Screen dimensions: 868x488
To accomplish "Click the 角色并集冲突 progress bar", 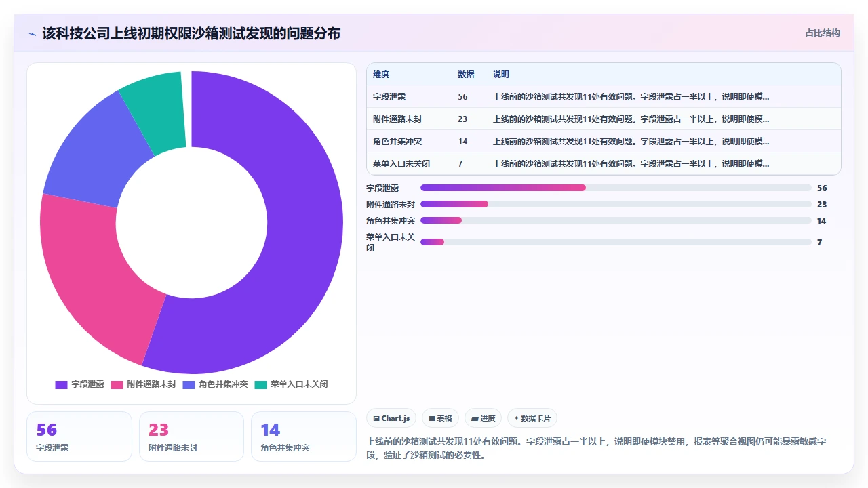I will pos(616,220).
